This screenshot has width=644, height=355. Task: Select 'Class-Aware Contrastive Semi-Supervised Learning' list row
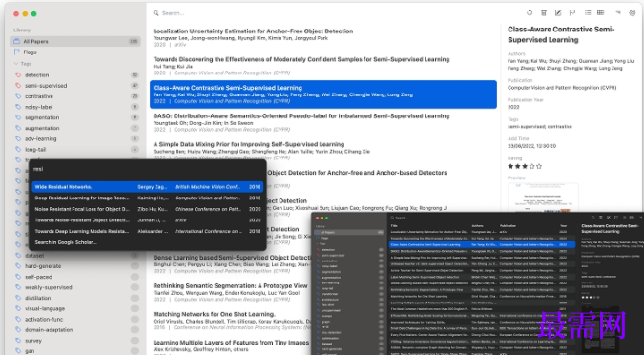pos(323,94)
